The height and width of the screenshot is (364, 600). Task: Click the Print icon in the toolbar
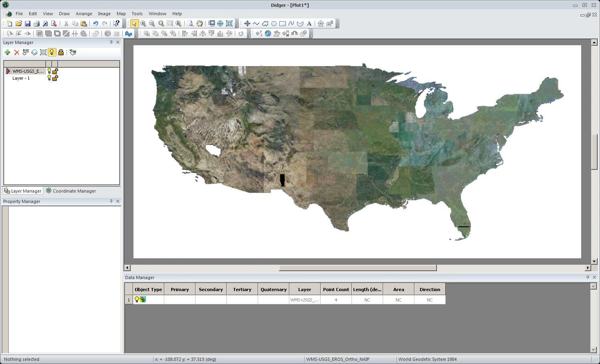36,24
